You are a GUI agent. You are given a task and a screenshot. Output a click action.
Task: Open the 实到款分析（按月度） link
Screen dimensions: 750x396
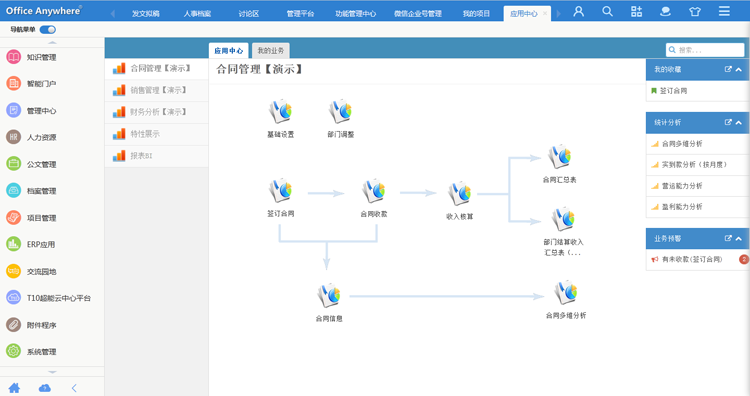click(x=694, y=165)
